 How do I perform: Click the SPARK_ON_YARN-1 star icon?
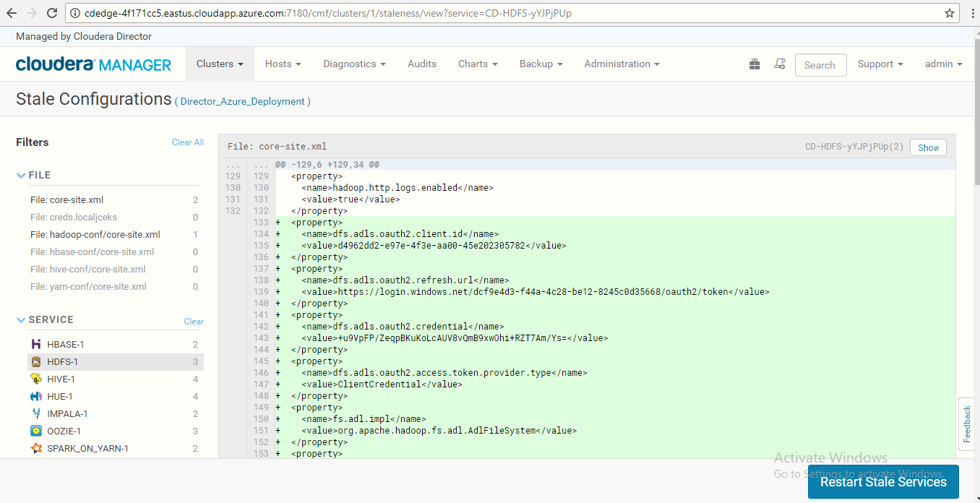pyautogui.click(x=35, y=449)
